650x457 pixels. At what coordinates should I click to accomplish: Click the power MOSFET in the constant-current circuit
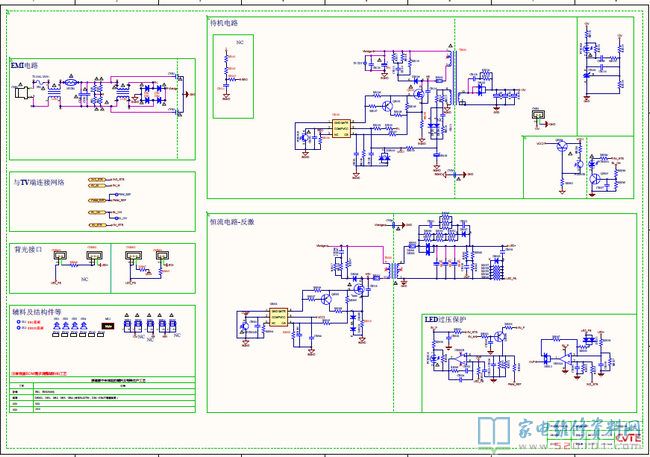(x=359, y=289)
